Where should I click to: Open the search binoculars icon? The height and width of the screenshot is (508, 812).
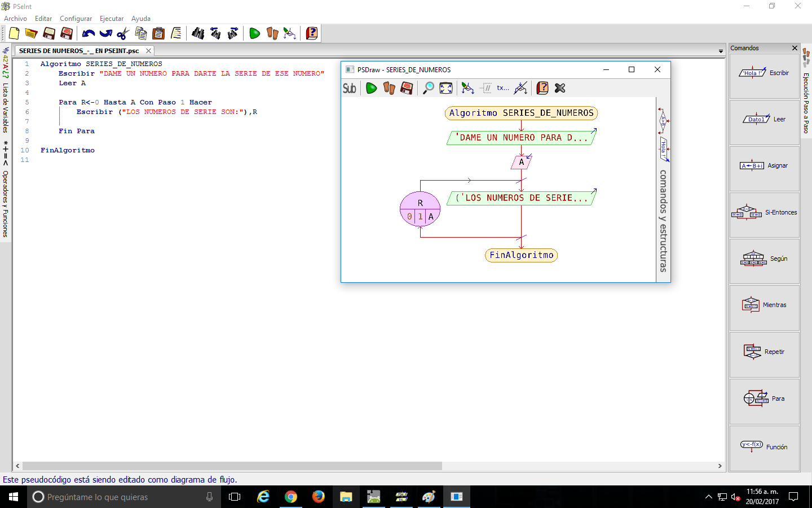coord(197,33)
